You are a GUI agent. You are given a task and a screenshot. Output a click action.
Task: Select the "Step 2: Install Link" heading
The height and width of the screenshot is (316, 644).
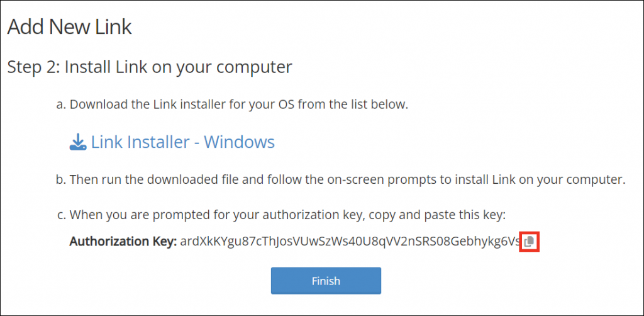tap(150, 67)
